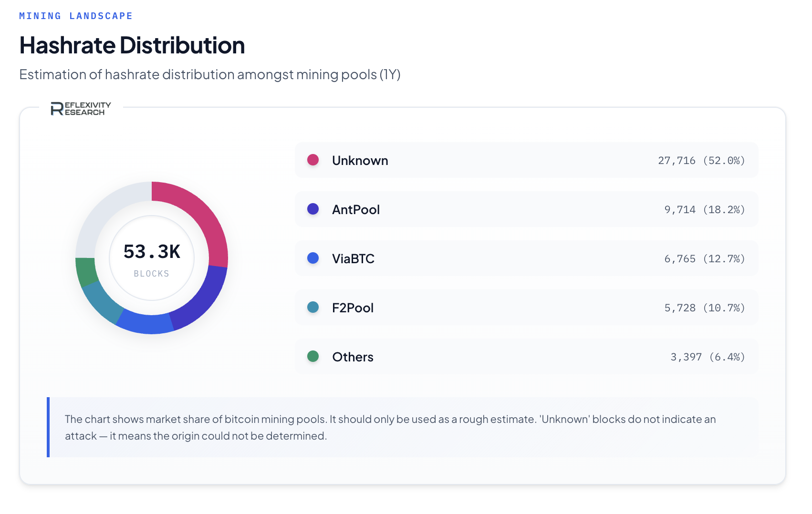Click the pink dot beside Unknown
812x514 pixels.
(x=313, y=160)
